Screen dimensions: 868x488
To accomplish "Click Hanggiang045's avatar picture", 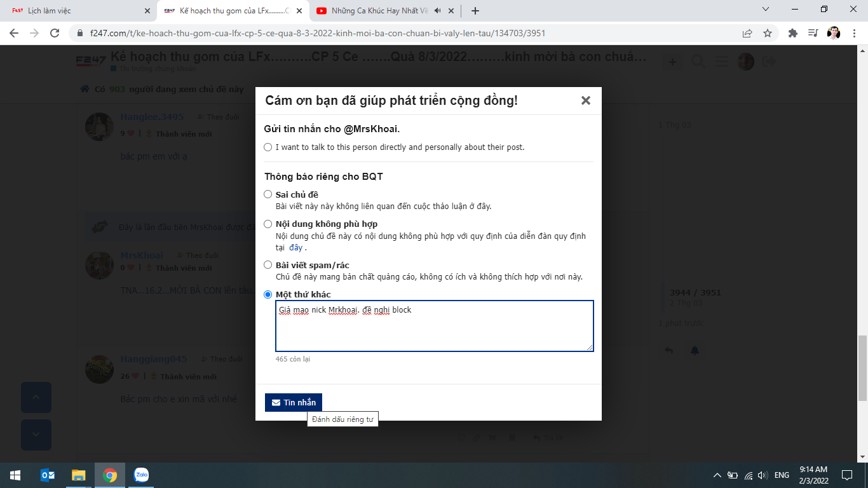I will [x=100, y=369].
